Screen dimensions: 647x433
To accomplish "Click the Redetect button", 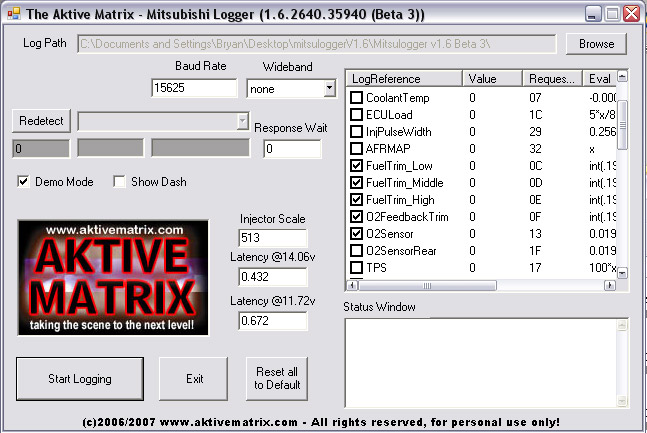I will (x=41, y=121).
